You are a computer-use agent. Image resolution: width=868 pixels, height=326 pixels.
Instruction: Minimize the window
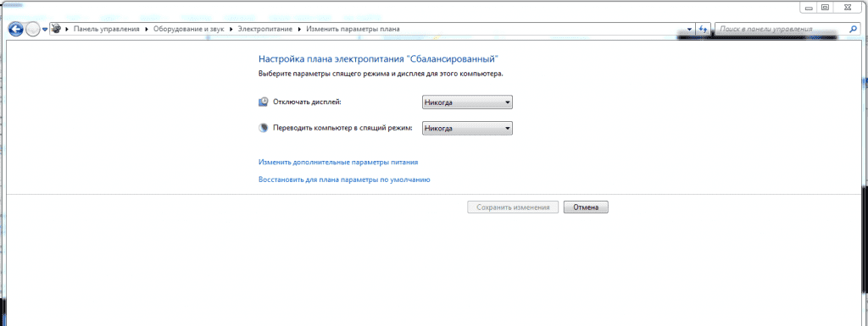pos(809,7)
